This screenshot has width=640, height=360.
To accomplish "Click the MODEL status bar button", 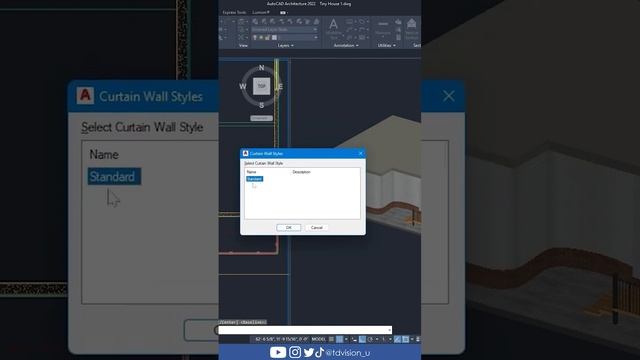I will 319,339.
